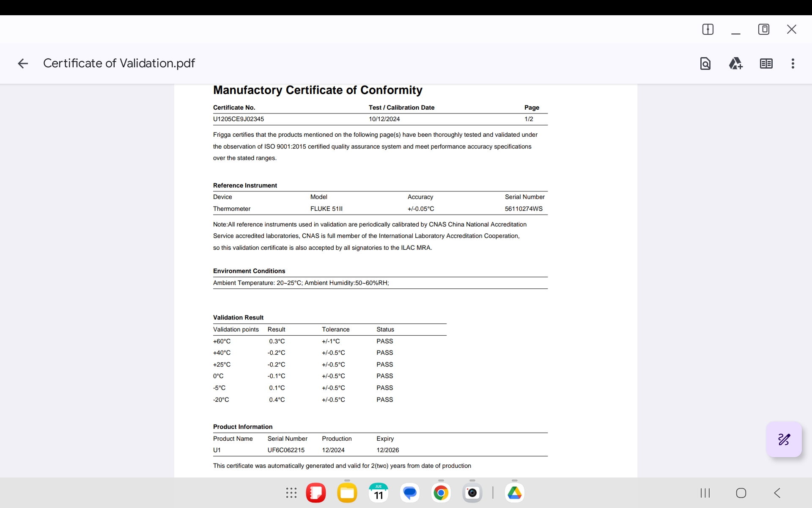
Task: Add PDF to Google Drive
Action: point(735,63)
